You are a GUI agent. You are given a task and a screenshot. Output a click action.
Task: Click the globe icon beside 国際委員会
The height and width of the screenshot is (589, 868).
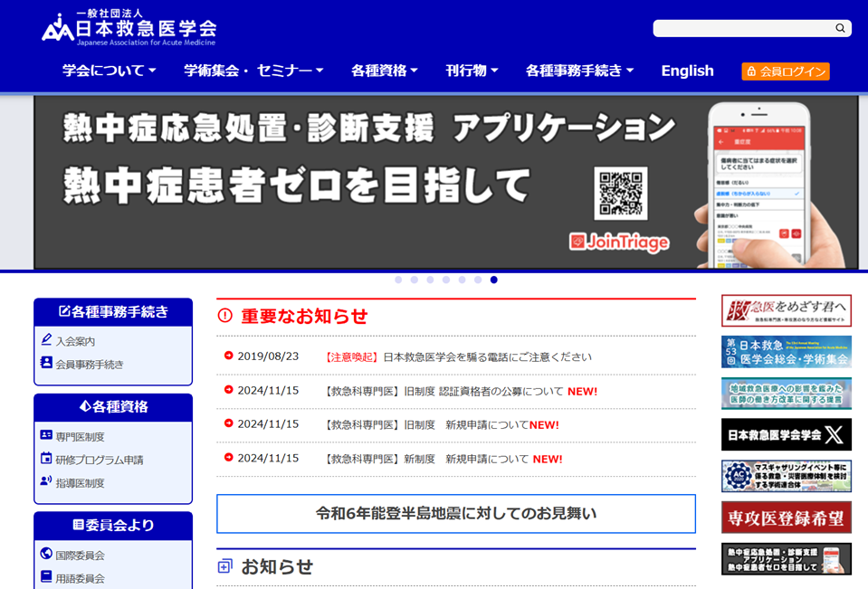[46, 554]
